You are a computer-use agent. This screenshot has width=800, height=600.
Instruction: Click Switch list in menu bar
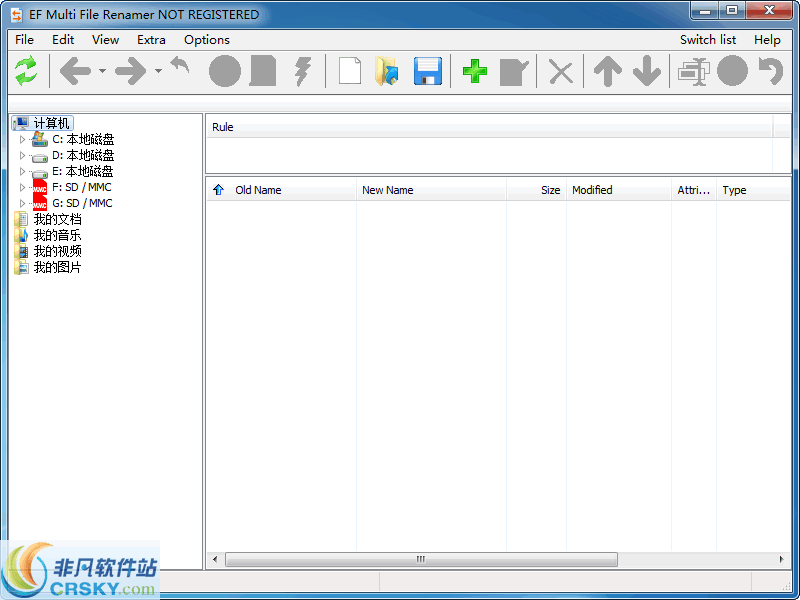coord(708,40)
